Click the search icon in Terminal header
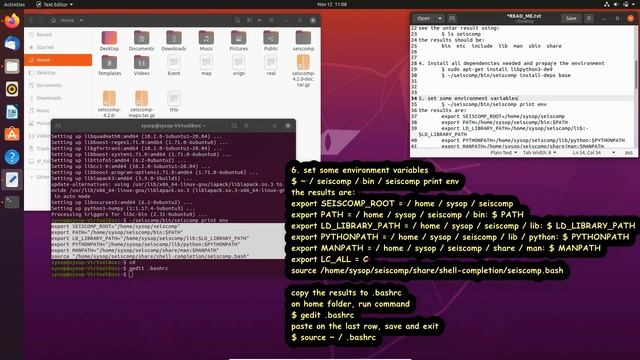Image resolution: width=640 pixels, height=360 pixels. point(234,126)
